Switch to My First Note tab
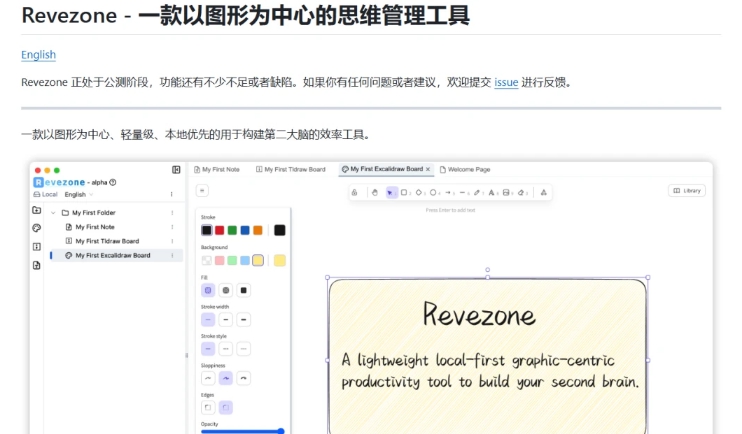Screen dimensions: 742x434 [217, 169]
